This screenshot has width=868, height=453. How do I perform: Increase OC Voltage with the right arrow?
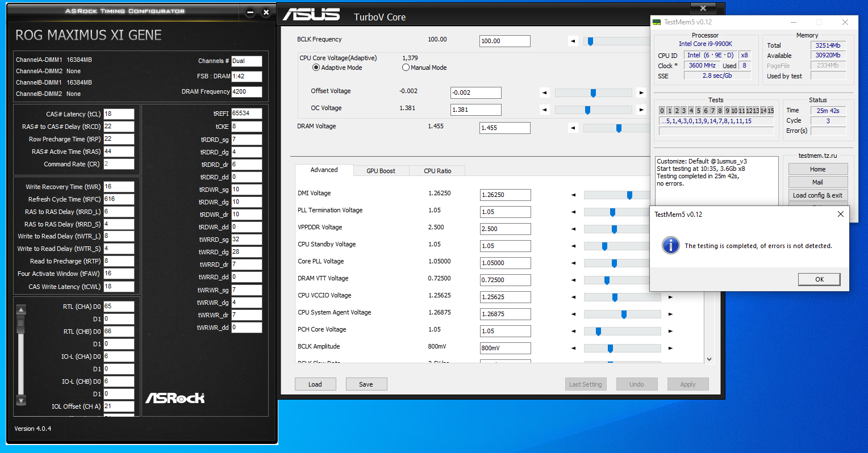pyautogui.click(x=641, y=110)
